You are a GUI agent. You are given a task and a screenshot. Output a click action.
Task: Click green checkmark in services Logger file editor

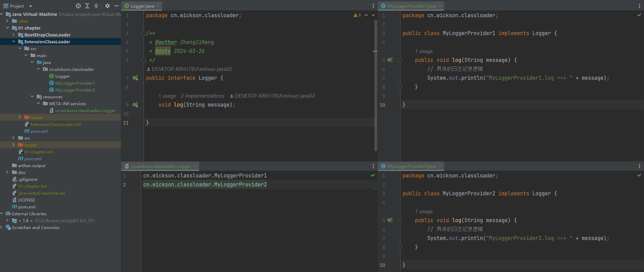click(x=373, y=175)
